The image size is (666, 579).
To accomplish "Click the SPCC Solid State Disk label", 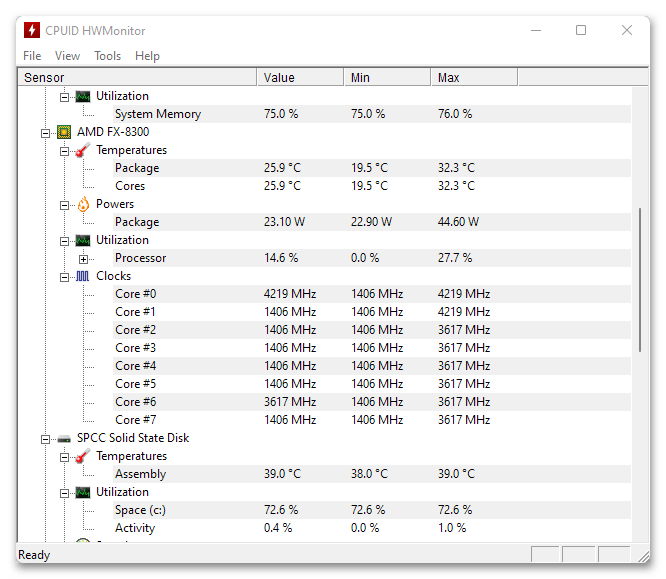I will pyautogui.click(x=133, y=438).
